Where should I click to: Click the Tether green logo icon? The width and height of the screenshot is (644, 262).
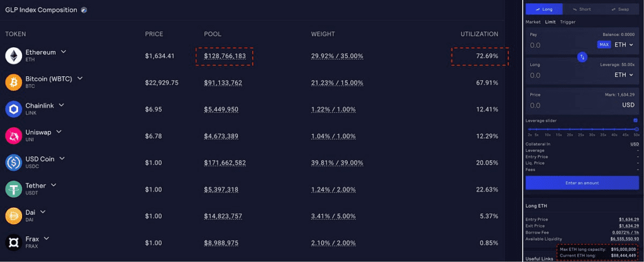tap(14, 190)
